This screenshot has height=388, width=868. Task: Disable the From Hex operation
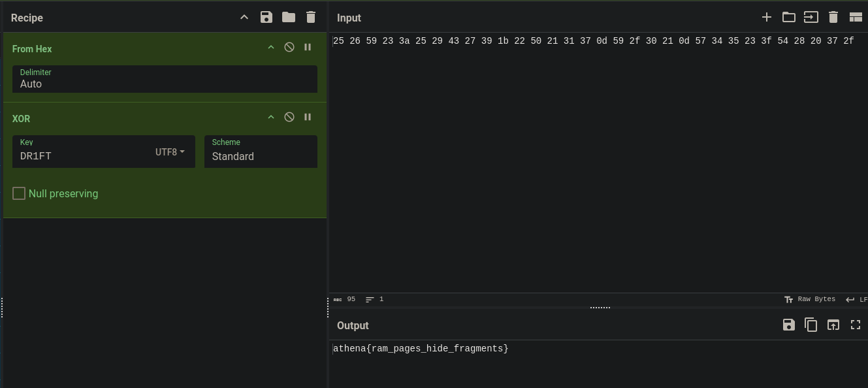[289, 47]
